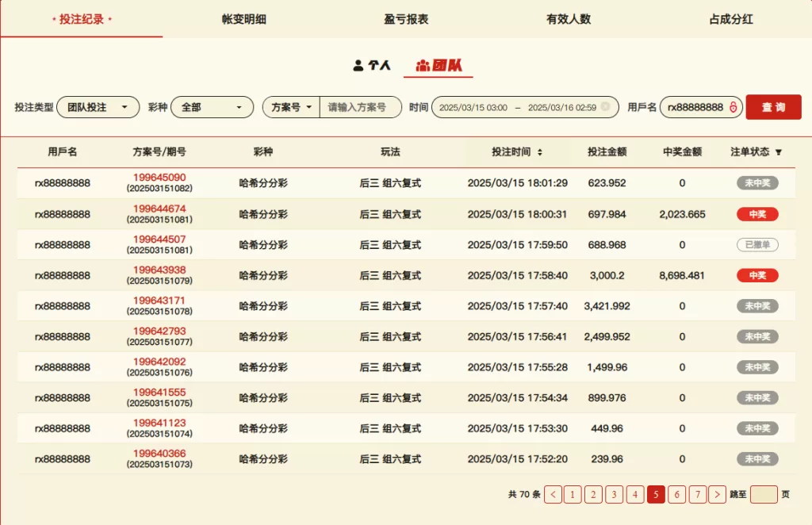Screen dimensions: 812x525
Task: Open plan number 199642793
Action: (159, 331)
